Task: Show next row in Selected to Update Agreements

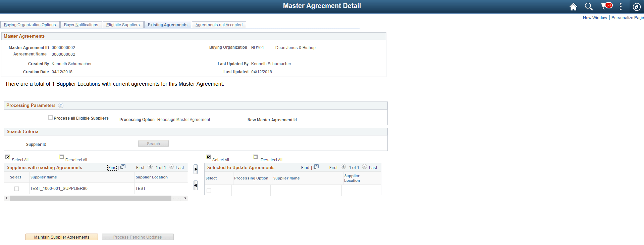Action: (x=364, y=167)
